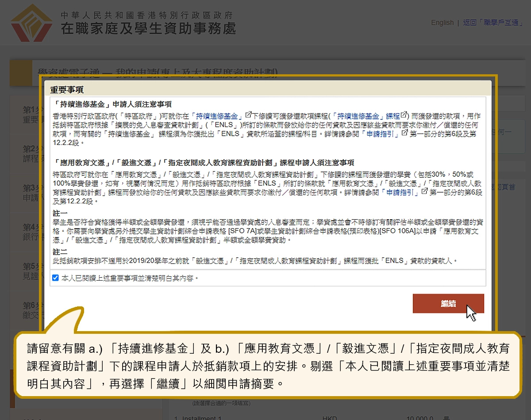Switch language to English
Image resolution: width=531 pixels, height=420 pixels.
[442, 23]
